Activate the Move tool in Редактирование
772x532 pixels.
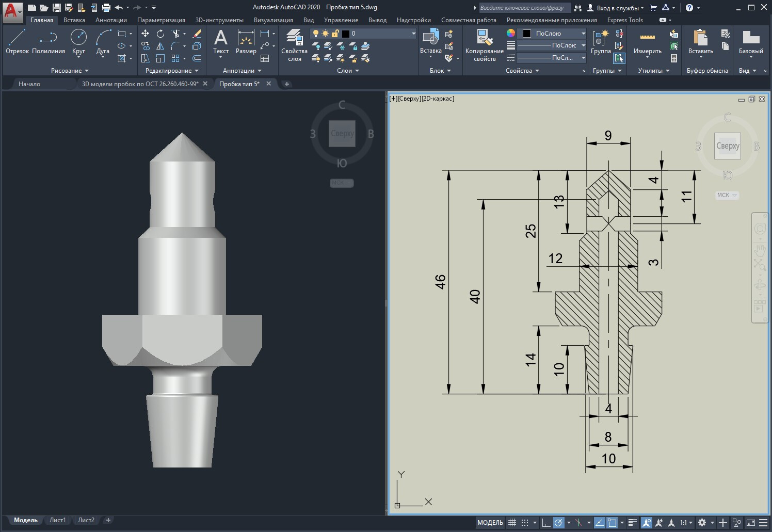tap(146, 34)
